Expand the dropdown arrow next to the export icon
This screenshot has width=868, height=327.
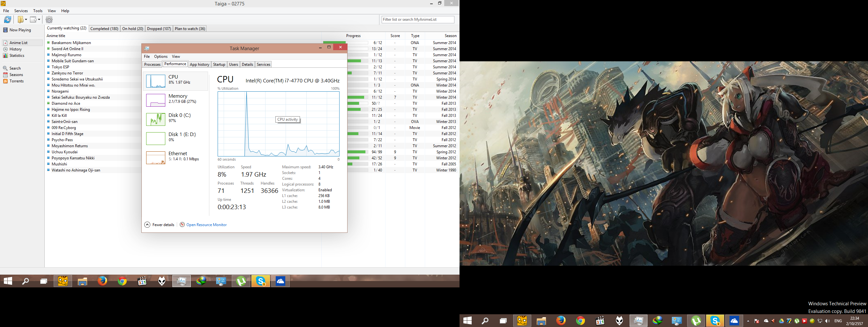pyautogui.click(x=39, y=19)
